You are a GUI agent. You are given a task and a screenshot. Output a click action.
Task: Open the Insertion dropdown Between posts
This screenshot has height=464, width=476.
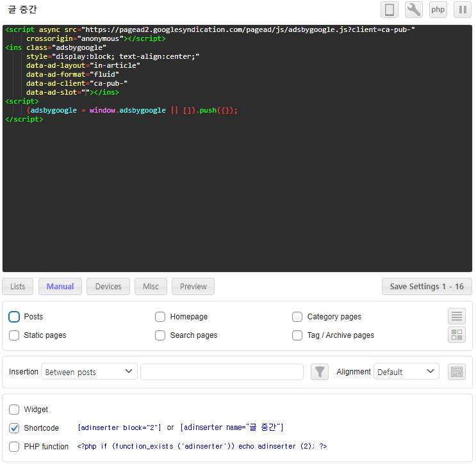[89, 371]
